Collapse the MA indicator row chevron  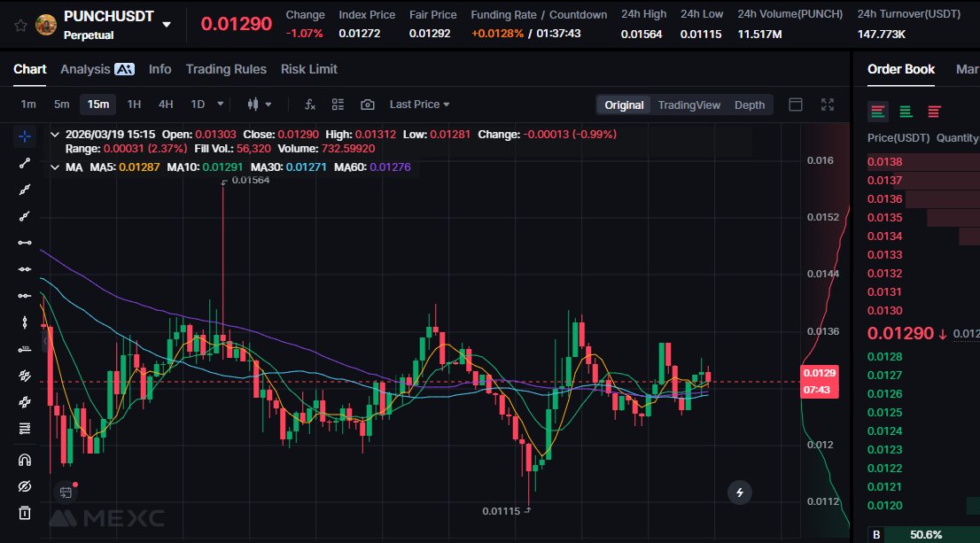click(x=55, y=167)
